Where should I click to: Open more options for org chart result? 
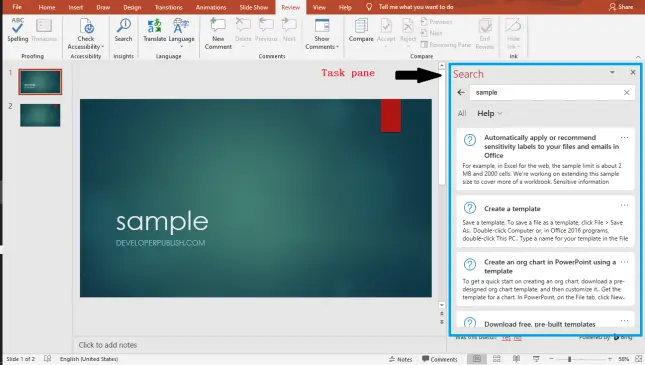(624, 262)
